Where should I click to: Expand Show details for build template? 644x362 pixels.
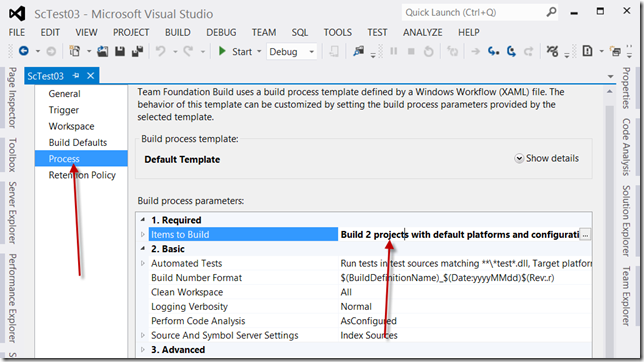click(x=547, y=158)
